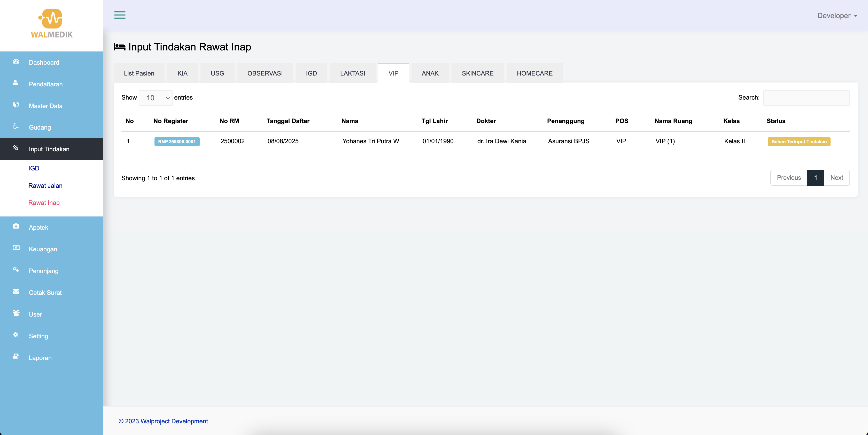Click the Cetak Surat envelope icon

16,291
